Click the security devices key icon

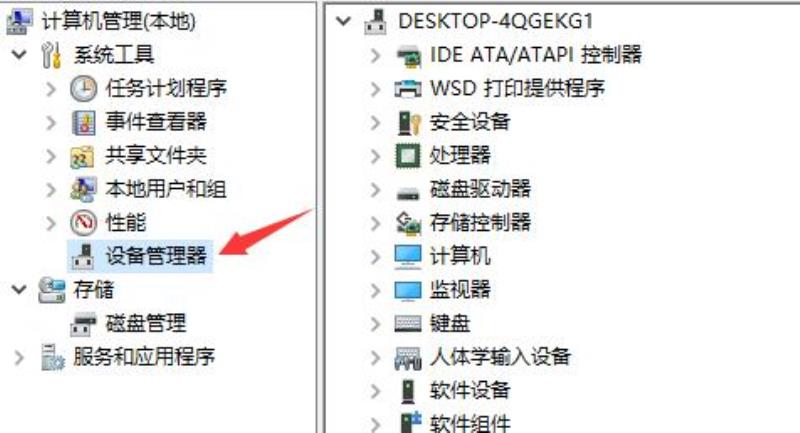409,122
